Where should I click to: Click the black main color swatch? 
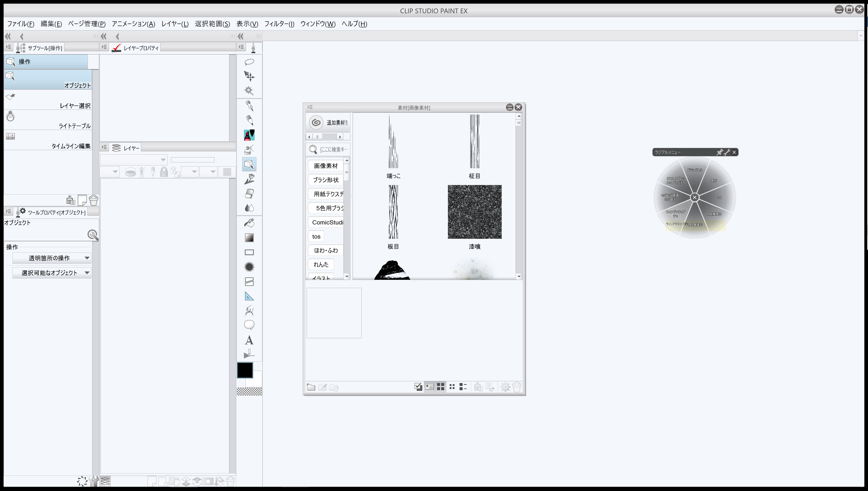click(245, 370)
